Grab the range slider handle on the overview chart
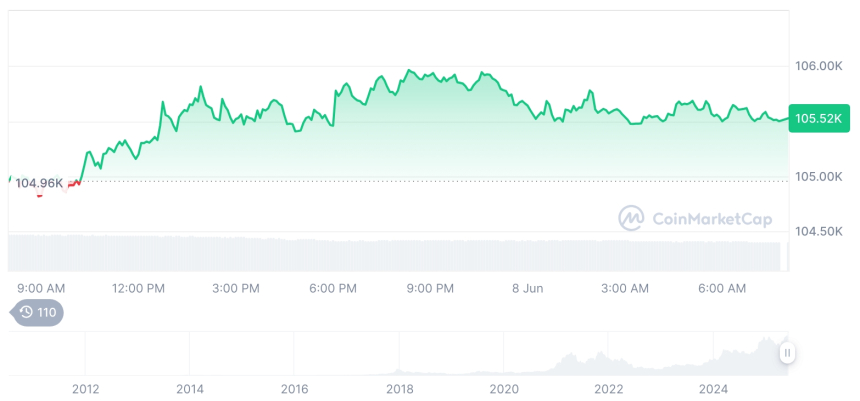 pos(787,353)
